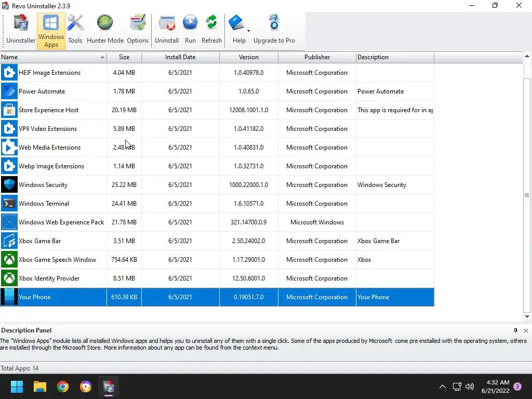Select Windows Web Experience Pack icon
Screen dimensions: 532x399
(x=9, y=222)
